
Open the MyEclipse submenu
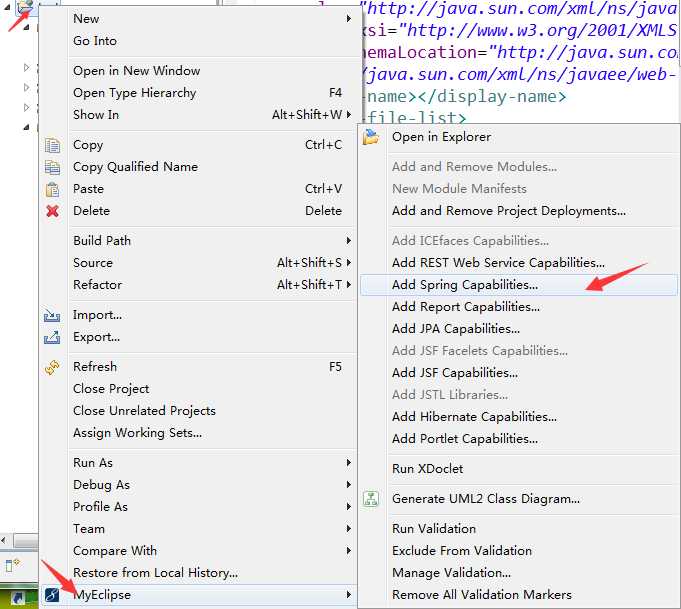click(x=198, y=595)
